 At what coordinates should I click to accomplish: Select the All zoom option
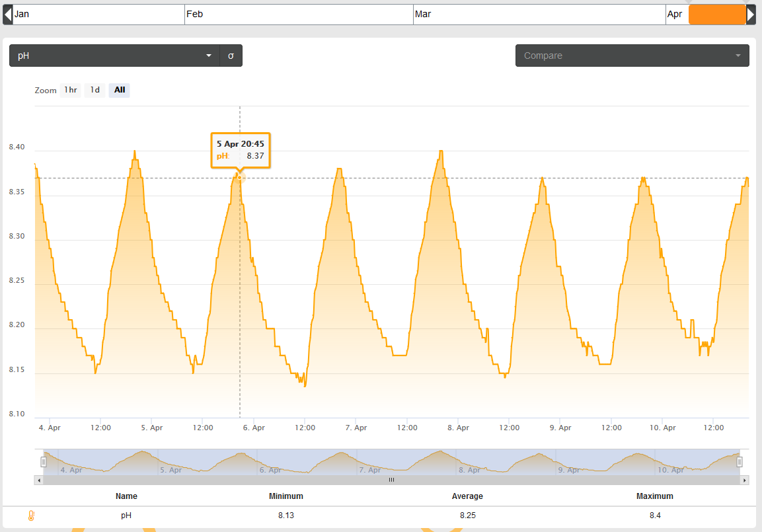tap(119, 90)
